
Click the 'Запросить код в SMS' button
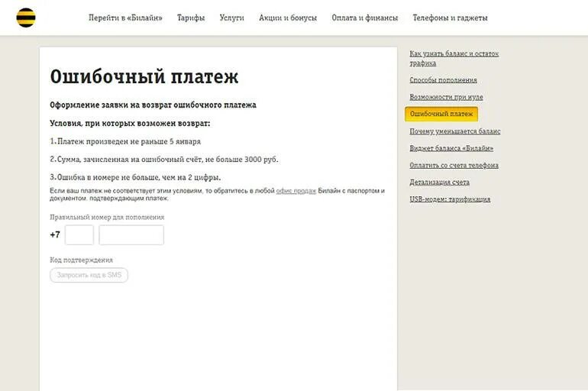[x=89, y=275]
